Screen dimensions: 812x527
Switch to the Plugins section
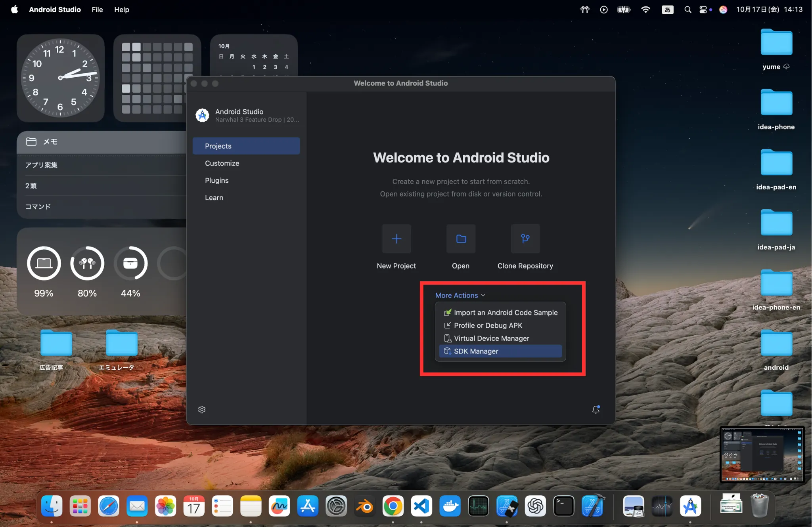click(x=216, y=180)
